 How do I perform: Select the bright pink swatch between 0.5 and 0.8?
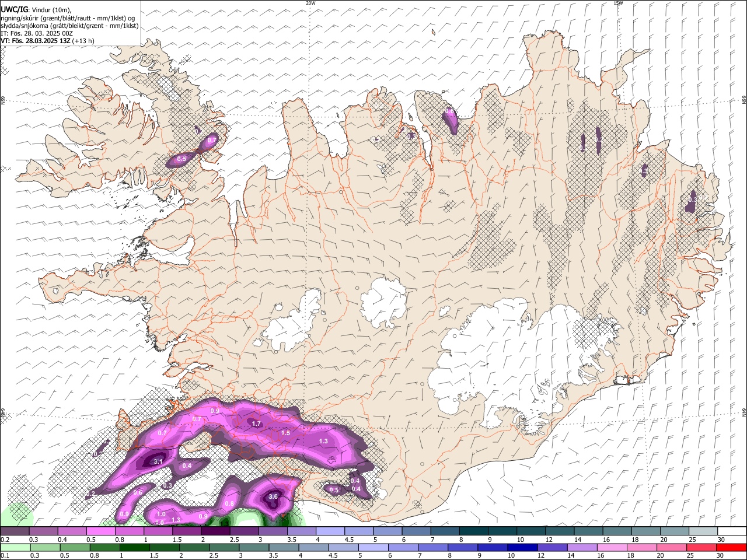101,531
